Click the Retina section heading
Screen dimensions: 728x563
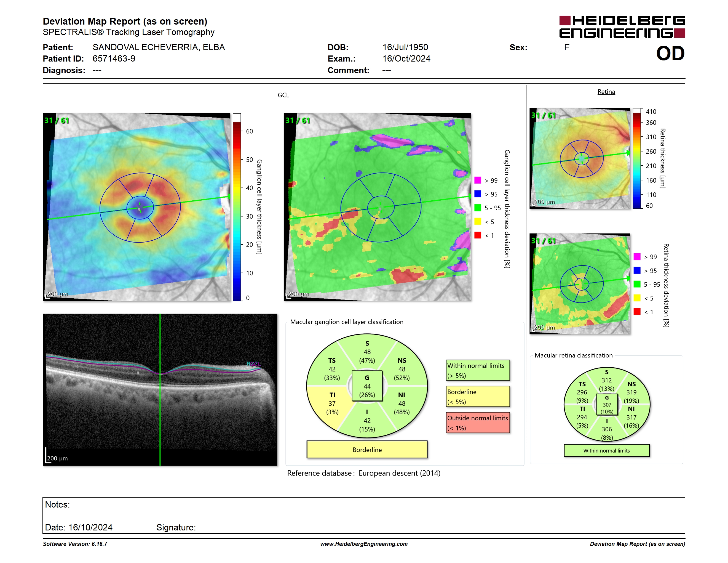pyautogui.click(x=606, y=92)
